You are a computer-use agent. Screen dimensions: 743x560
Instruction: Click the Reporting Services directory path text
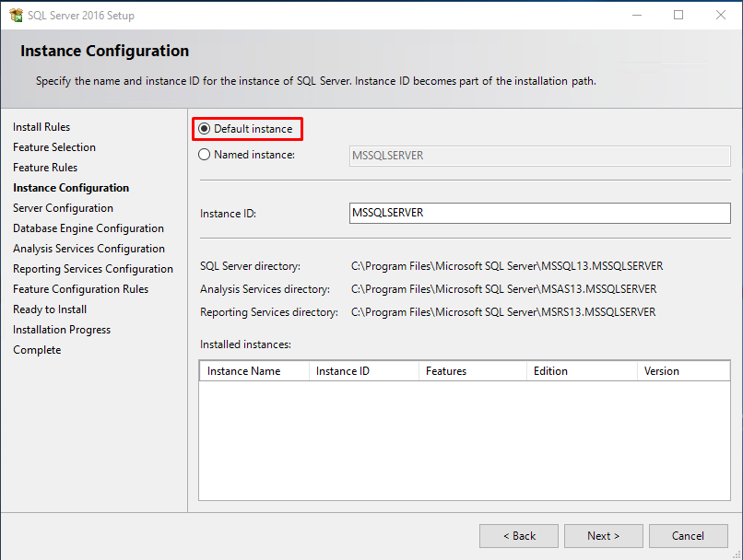click(x=503, y=312)
